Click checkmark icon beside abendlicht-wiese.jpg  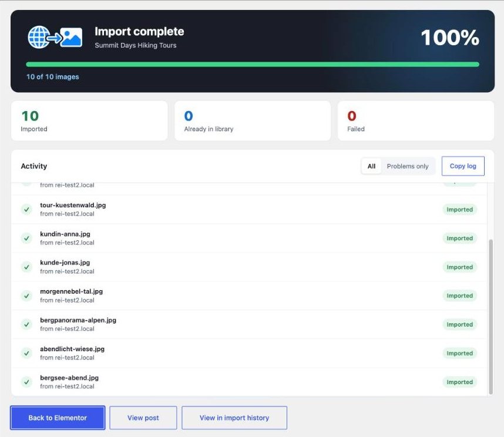(x=26, y=353)
